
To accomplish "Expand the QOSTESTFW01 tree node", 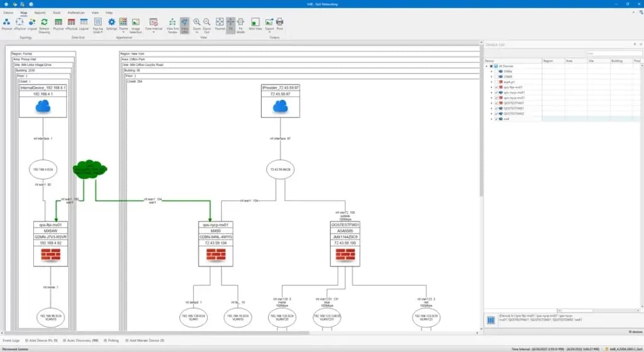I will (491, 103).
